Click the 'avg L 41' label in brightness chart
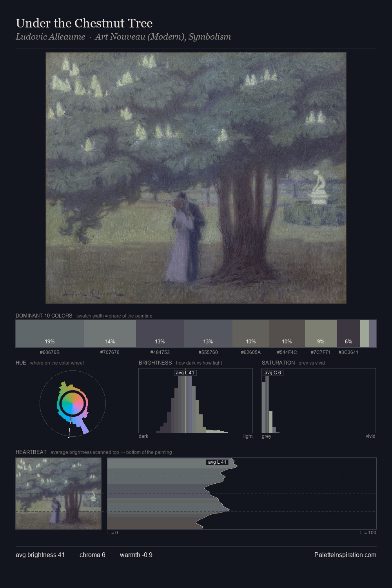392x588 pixels. 185,373
